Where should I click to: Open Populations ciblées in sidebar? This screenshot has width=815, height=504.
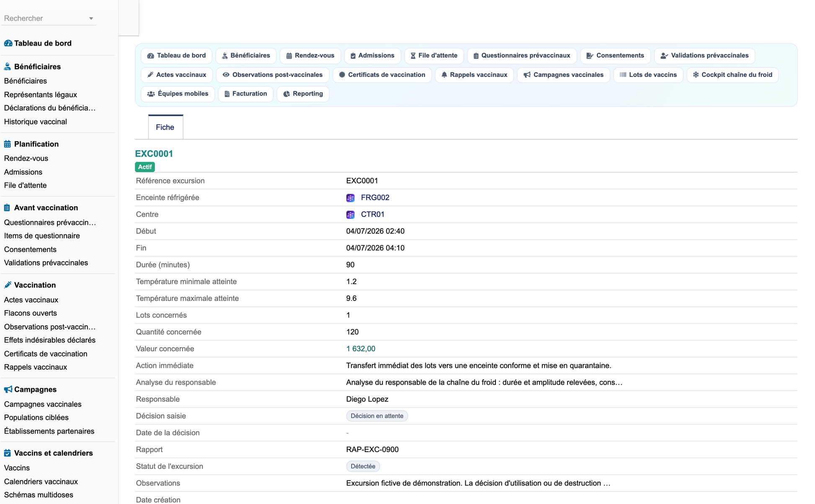coord(36,417)
